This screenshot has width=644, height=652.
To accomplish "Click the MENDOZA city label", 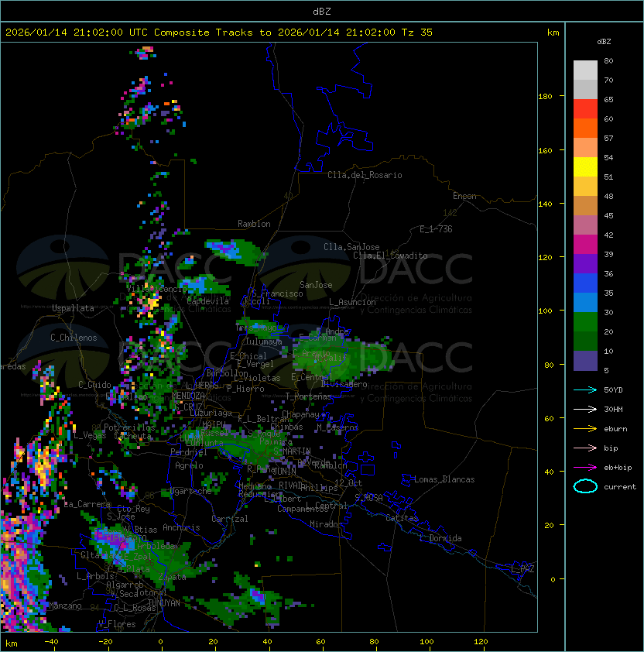I will click(188, 395).
